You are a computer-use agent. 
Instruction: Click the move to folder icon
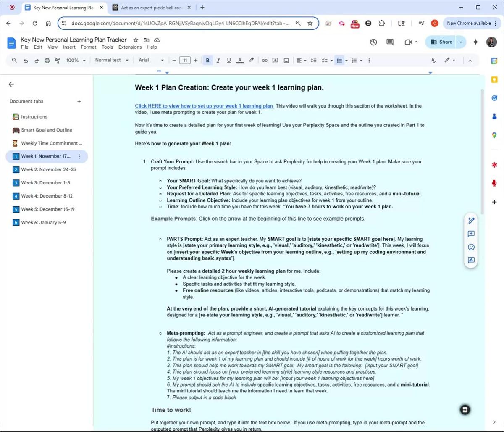pos(146,40)
